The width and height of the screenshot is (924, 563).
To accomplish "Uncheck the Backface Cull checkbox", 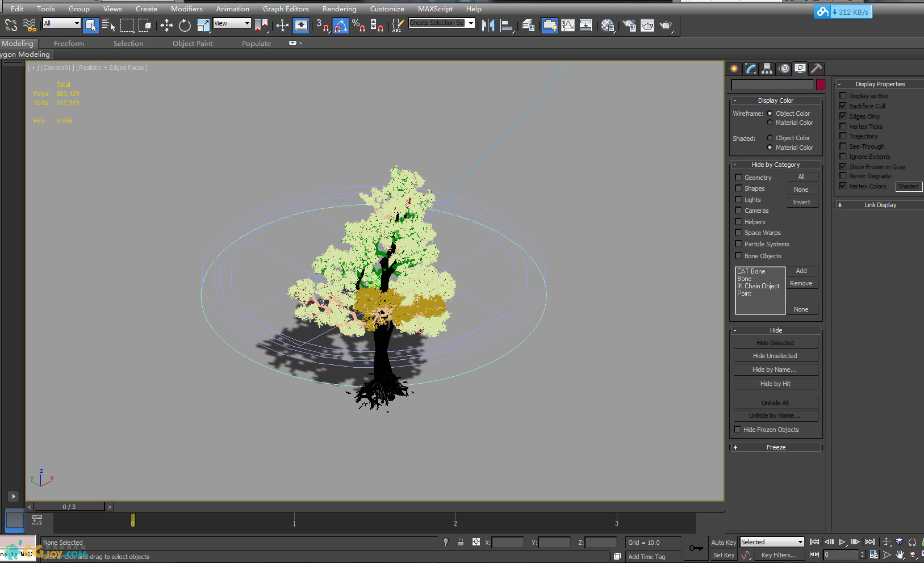I will point(843,106).
